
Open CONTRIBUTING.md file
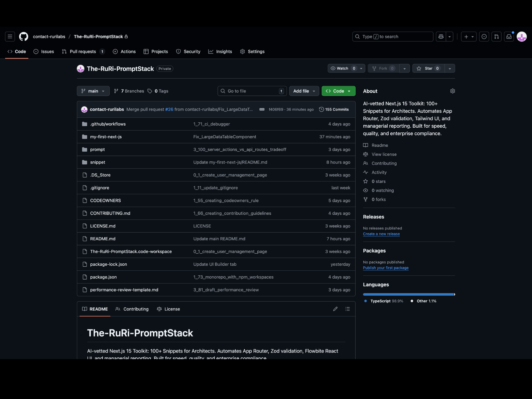(110, 213)
